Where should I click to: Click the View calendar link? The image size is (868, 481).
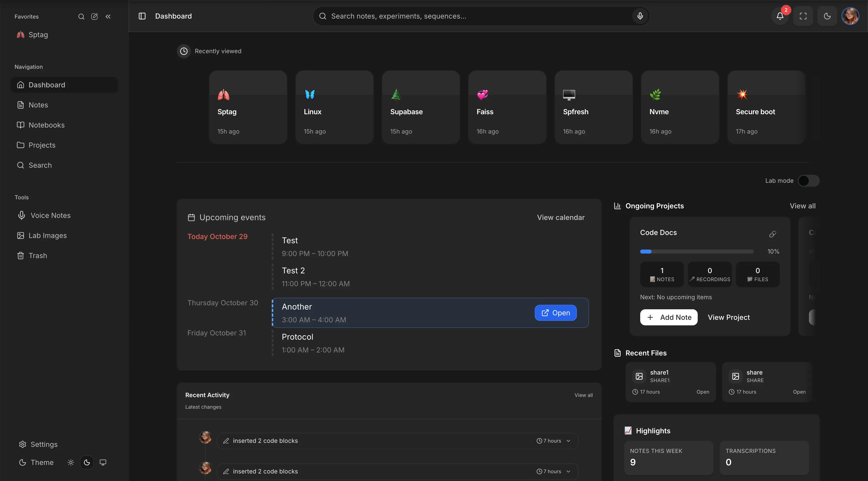[561, 218]
